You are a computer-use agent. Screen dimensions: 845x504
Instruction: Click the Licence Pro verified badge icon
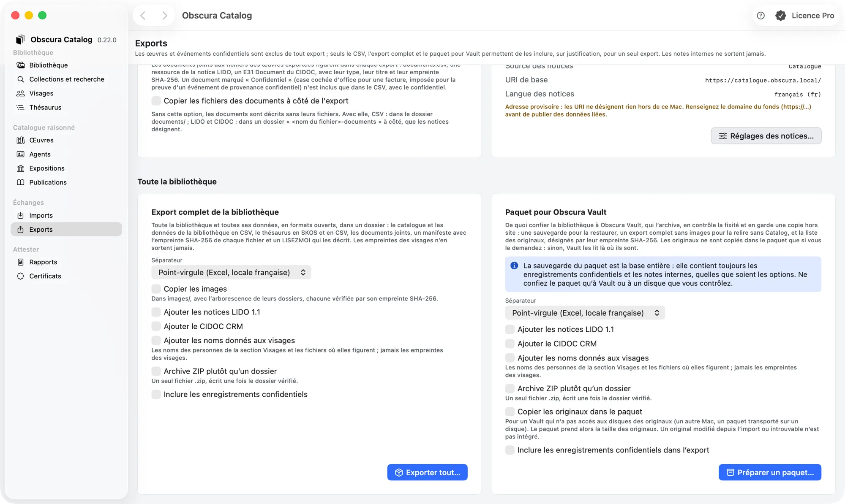[781, 16]
